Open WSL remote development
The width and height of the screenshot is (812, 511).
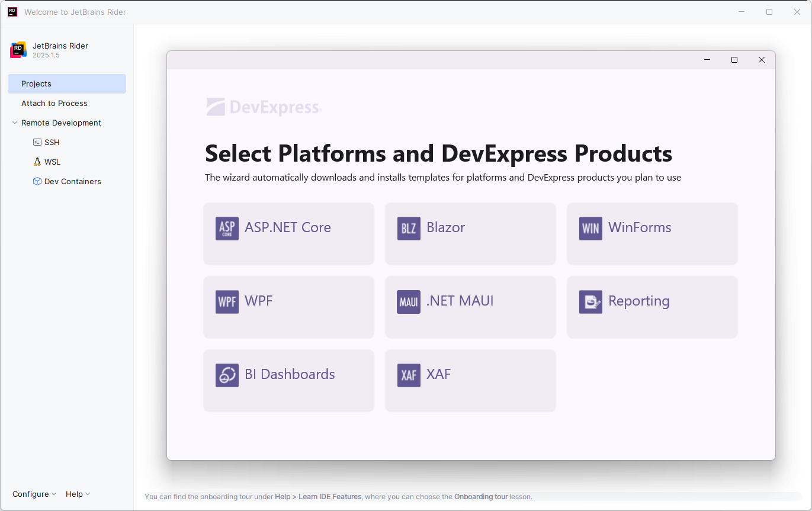pyautogui.click(x=52, y=162)
